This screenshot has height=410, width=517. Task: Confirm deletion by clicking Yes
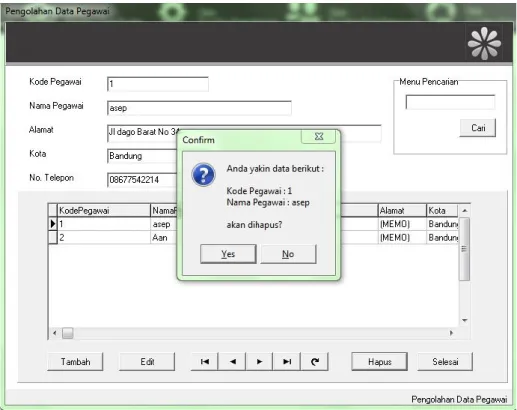pos(228,254)
